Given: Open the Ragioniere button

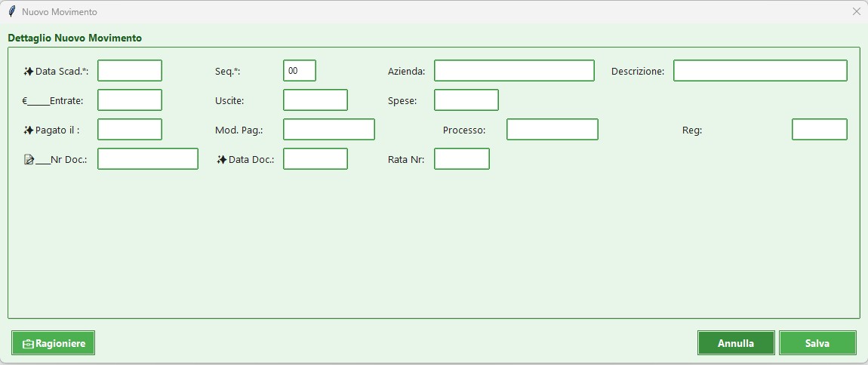Looking at the screenshot, I should coord(53,343).
